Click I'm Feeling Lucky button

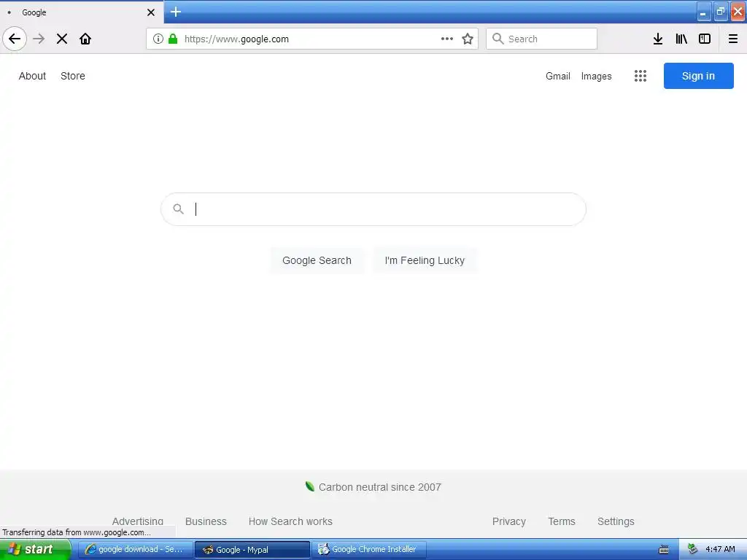point(425,260)
